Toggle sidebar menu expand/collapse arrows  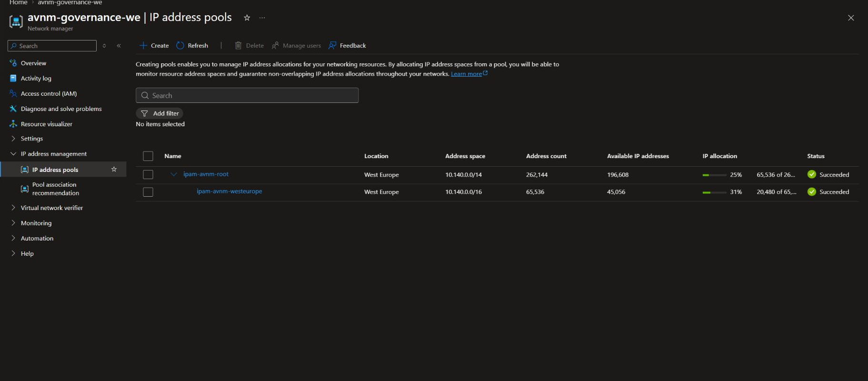pos(104,46)
